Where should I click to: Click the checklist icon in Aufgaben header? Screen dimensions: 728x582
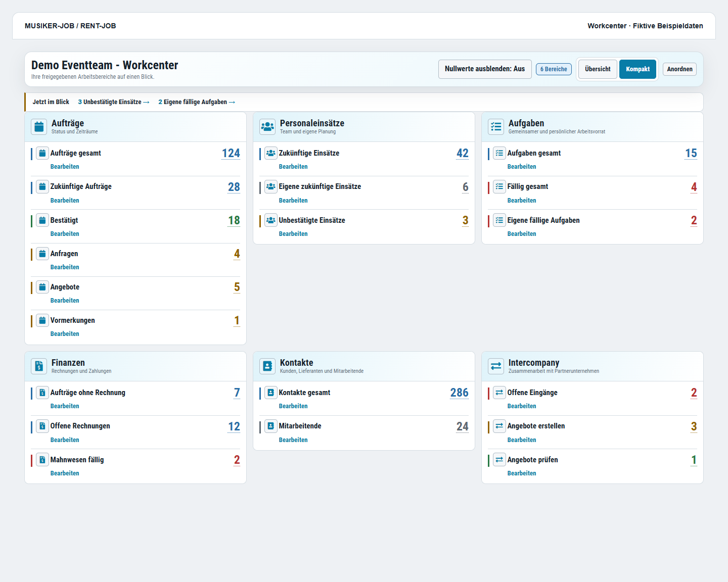pyautogui.click(x=496, y=127)
